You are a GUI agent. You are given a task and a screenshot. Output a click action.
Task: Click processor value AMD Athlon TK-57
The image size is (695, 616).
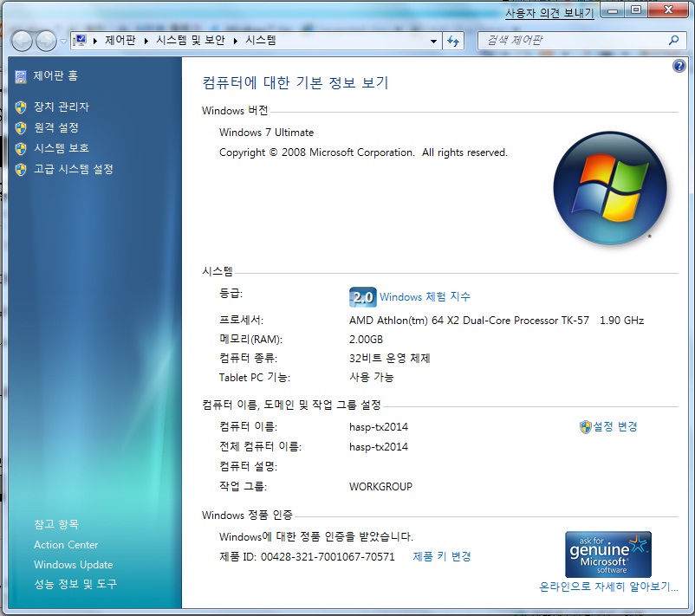tap(497, 321)
